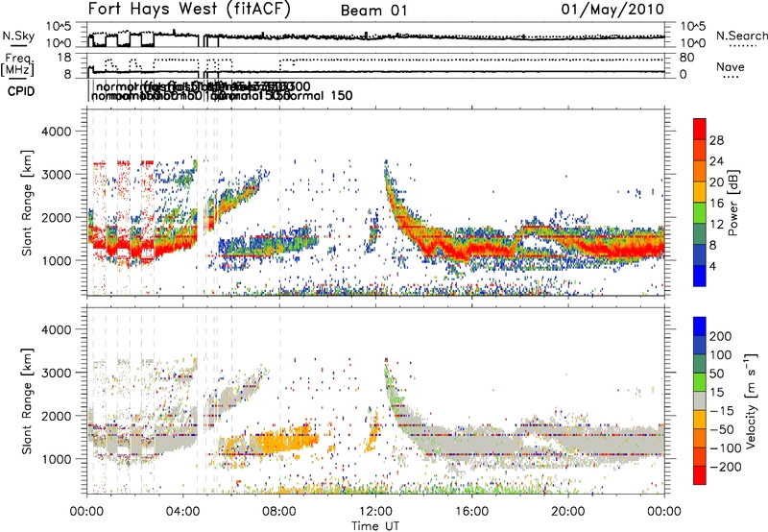The width and height of the screenshot is (768, 532).
Task: Click the top red segment of the power colorbar
Action: 700,129
